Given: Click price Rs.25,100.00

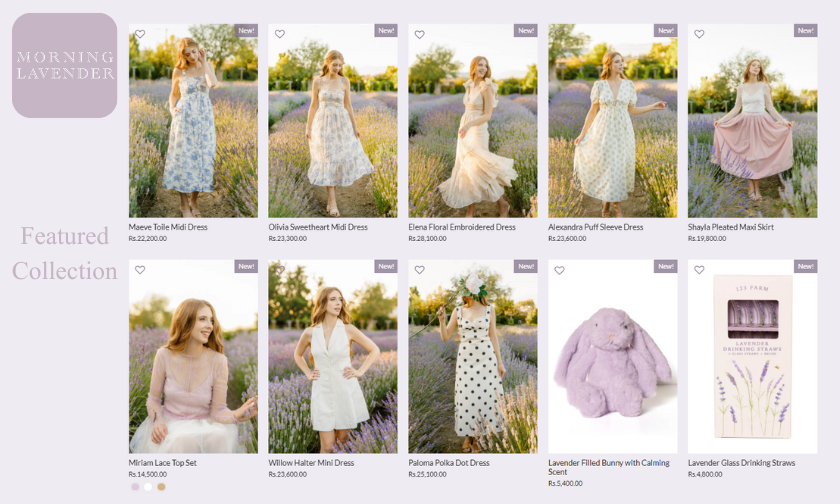Looking at the screenshot, I should (x=428, y=475).
